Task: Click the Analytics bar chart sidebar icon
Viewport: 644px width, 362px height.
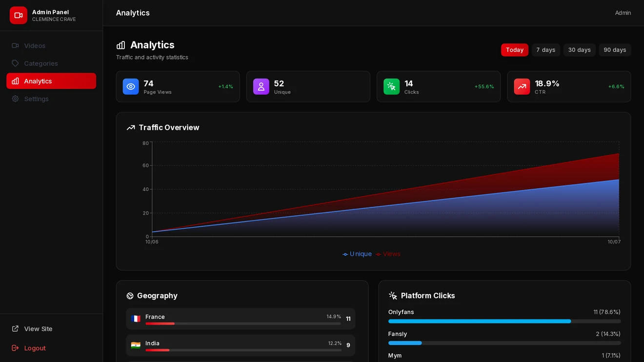Action: pos(15,81)
